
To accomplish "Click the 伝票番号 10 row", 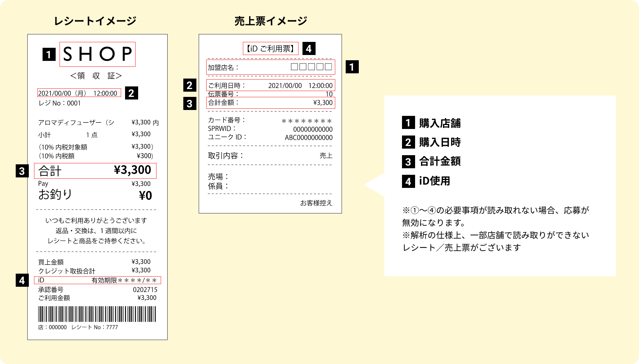I will pyautogui.click(x=270, y=94).
